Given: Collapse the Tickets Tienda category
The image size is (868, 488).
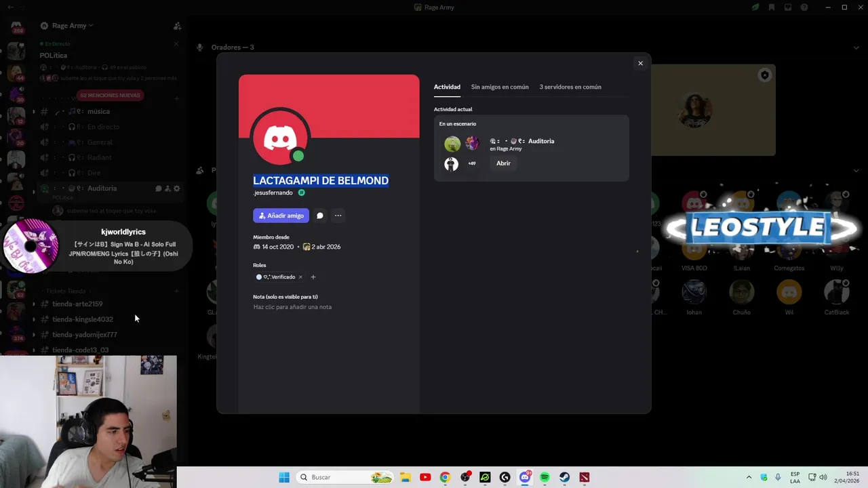Looking at the screenshot, I should tap(66, 291).
